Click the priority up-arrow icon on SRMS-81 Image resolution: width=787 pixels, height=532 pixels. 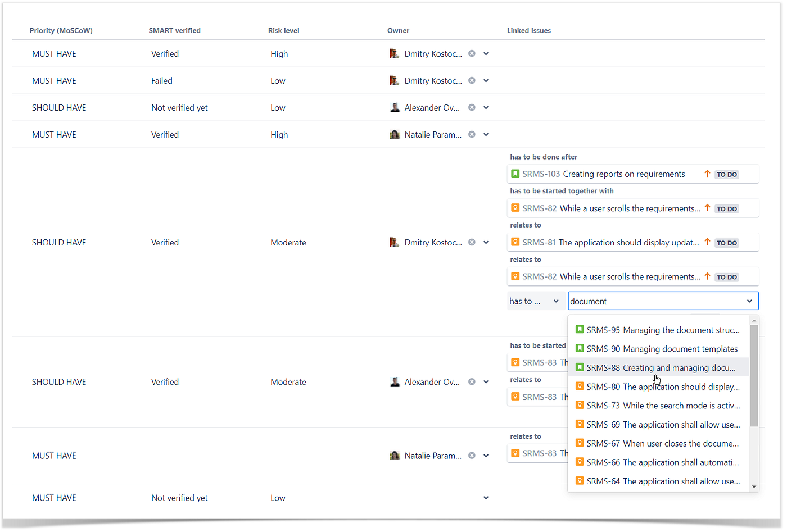pyautogui.click(x=707, y=242)
